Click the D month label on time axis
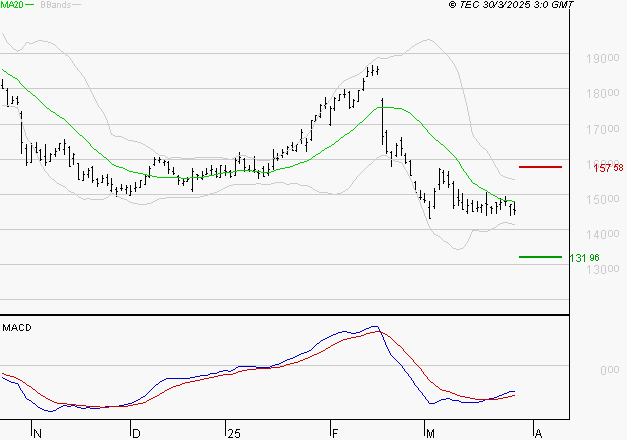Viewport: 627px width, 440px height. (x=136, y=434)
